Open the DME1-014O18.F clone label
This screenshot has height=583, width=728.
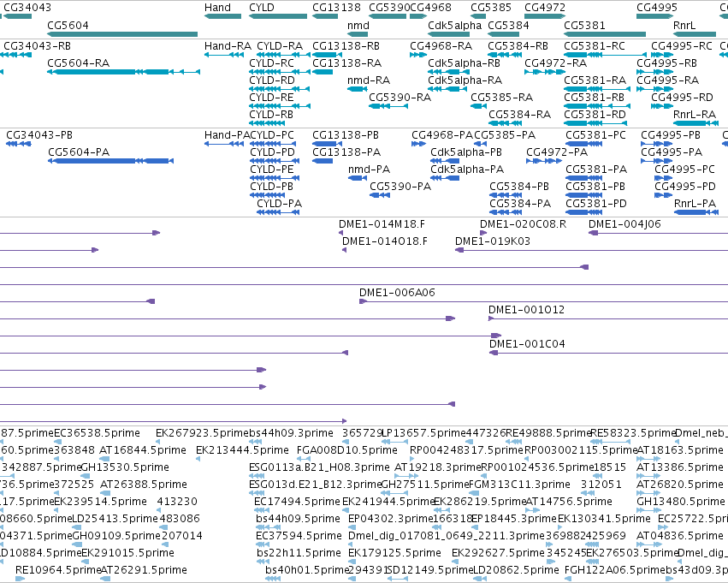pyautogui.click(x=385, y=241)
